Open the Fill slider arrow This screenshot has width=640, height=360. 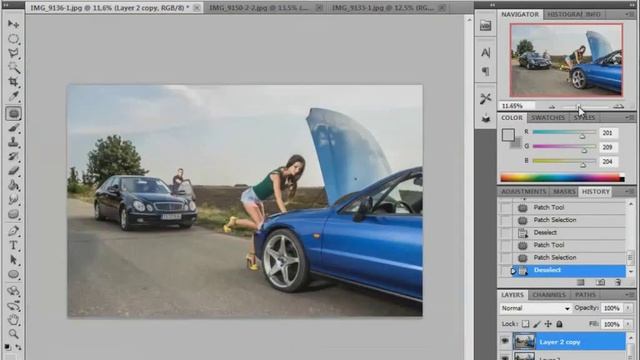[628, 324]
